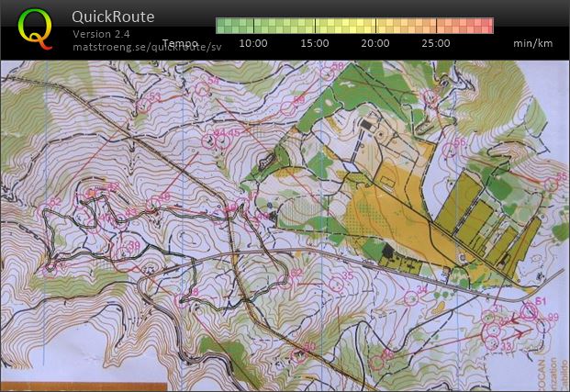
Task: Select control circle 54 on the map
Action: (x=202, y=88)
